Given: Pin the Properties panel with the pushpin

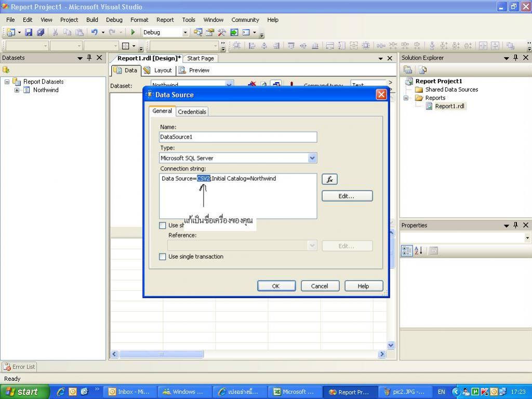Looking at the screenshot, I should point(516,225).
